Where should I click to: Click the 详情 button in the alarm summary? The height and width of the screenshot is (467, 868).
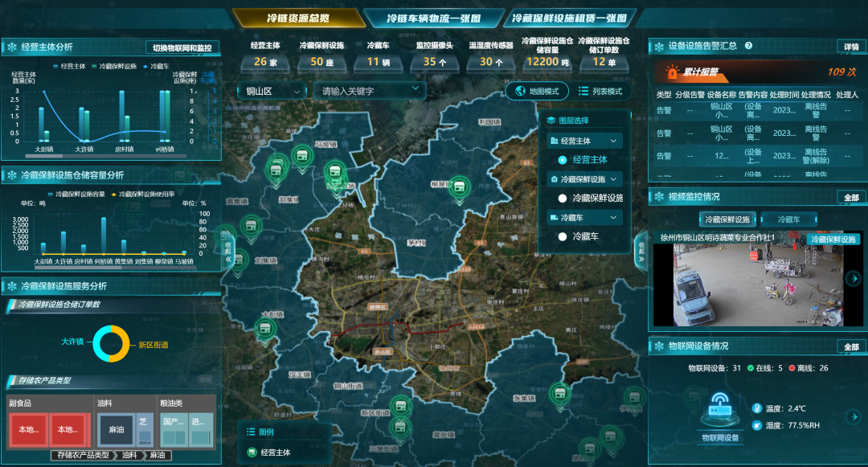849,47
